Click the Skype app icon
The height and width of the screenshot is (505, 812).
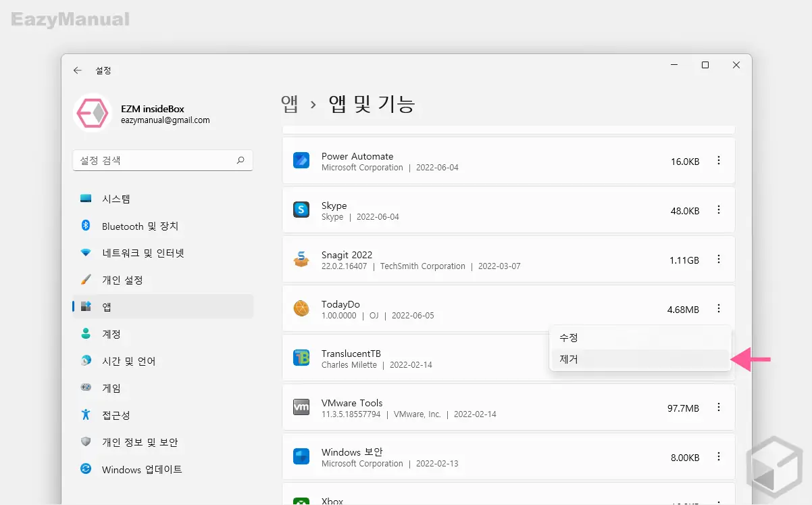click(x=301, y=210)
